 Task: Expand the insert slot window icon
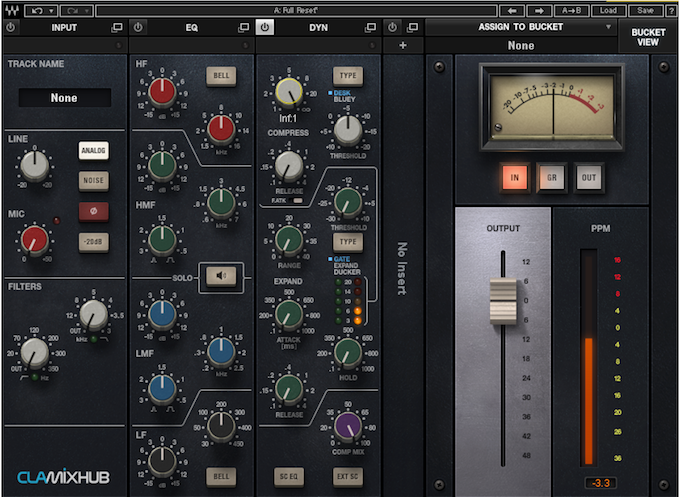pos(412,27)
